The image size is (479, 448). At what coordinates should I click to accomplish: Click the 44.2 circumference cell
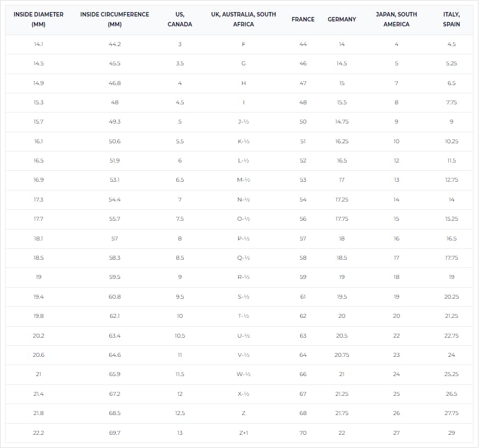click(115, 44)
